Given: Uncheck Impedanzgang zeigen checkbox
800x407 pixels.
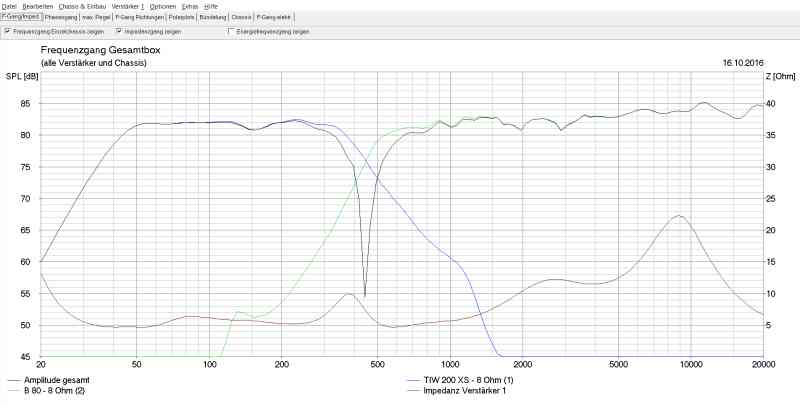Looking at the screenshot, I should tap(118, 31).
